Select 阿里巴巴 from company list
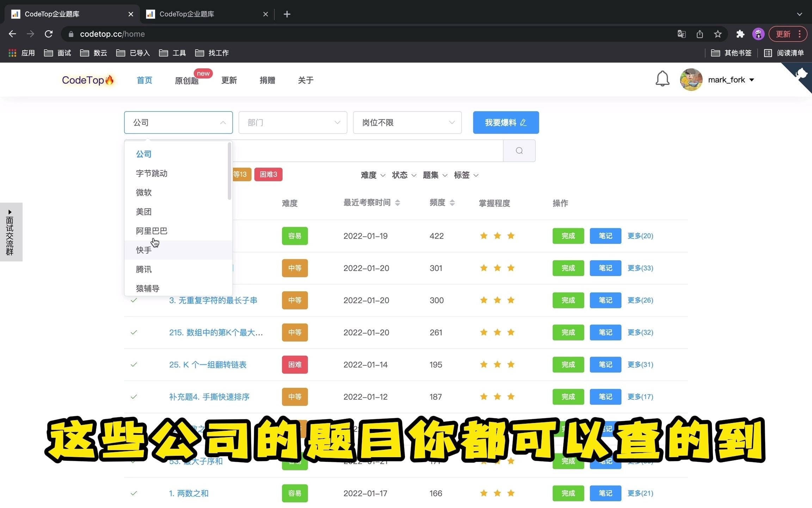The height and width of the screenshot is (508, 812). pyautogui.click(x=178, y=231)
